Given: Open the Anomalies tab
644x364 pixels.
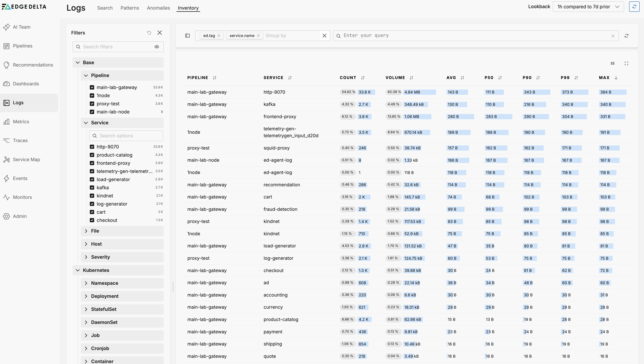Looking at the screenshot, I should click(x=158, y=8).
